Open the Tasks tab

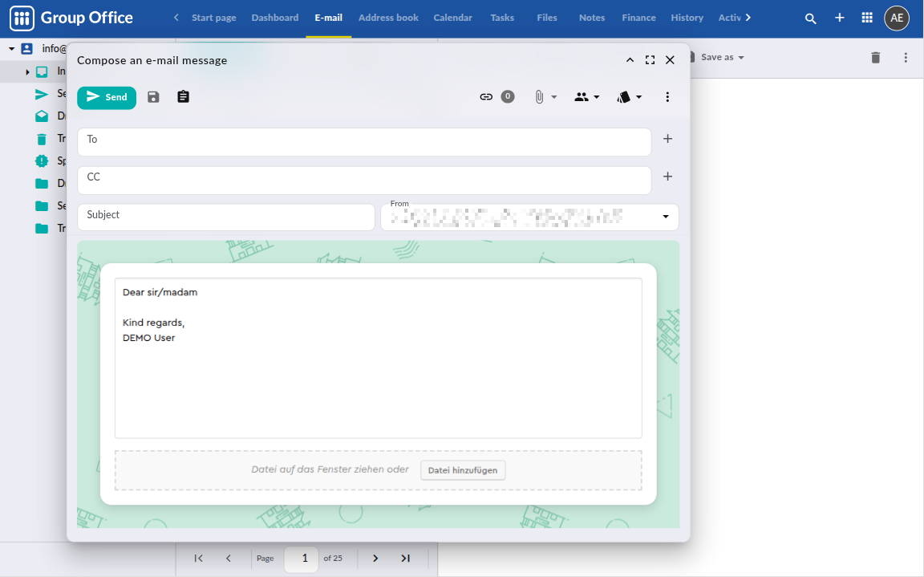(502, 18)
